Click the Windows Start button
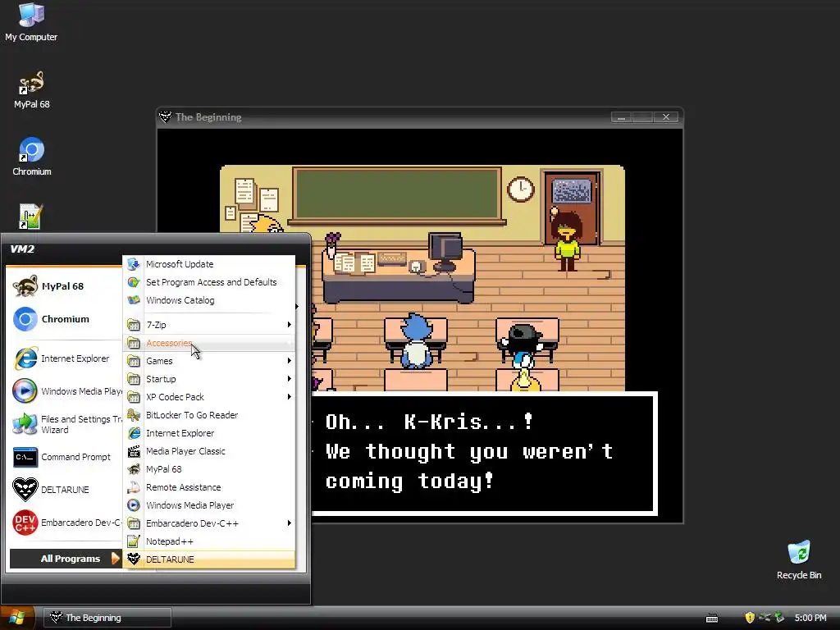The image size is (840, 630). click(17, 618)
